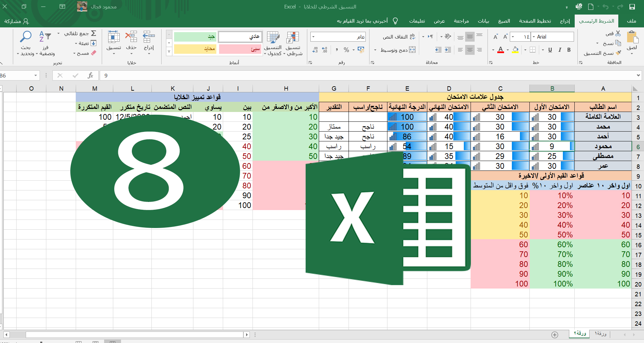
Task: Apply the green Good (جيد) cell style
Action: click(195, 37)
